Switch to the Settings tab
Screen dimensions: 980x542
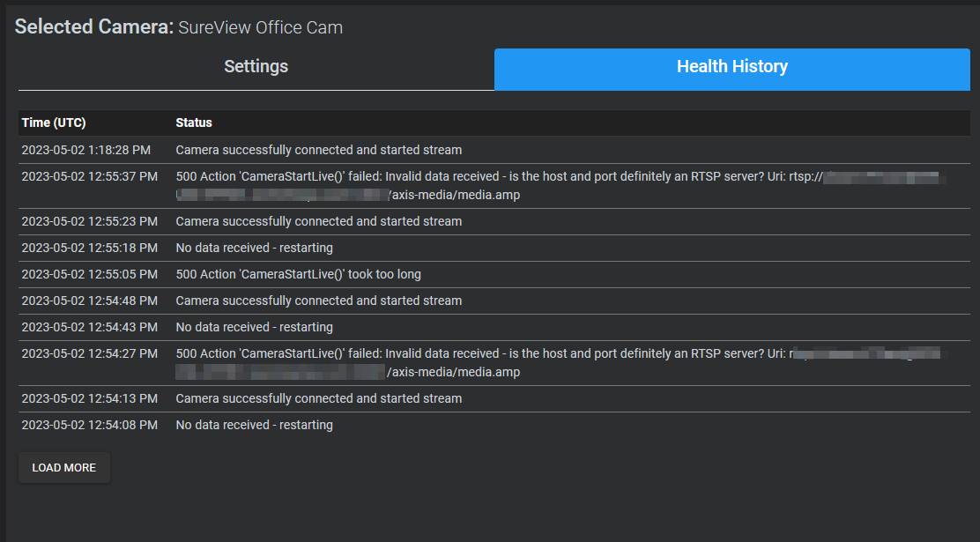coord(255,66)
